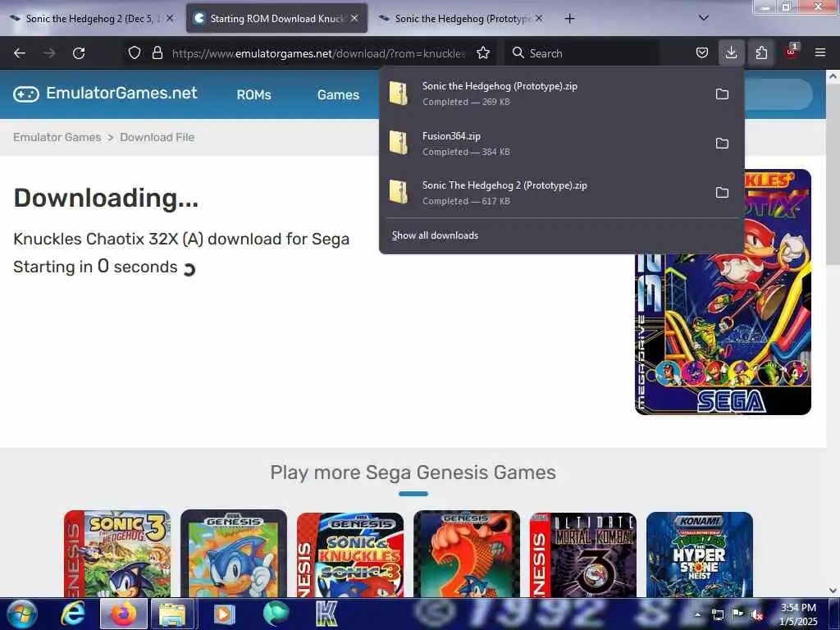The width and height of the screenshot is (840, 630).
Task: Open the ROMs menu on EmulatorGames
Action: pos(254,95)
